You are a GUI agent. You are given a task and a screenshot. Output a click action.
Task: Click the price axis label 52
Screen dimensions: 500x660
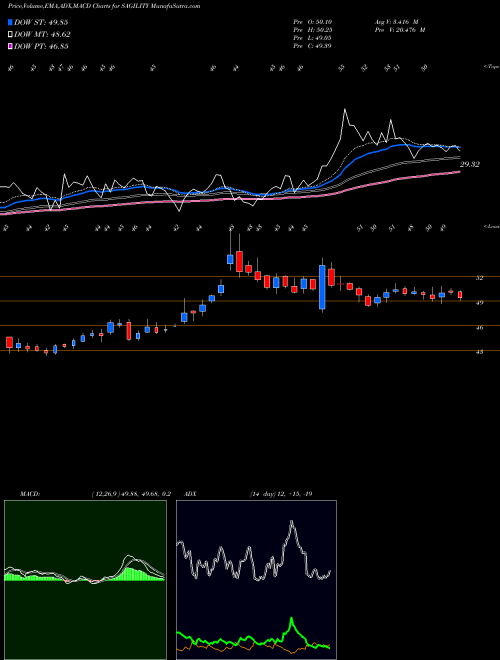pyautogui.click(x=480, y=278)
